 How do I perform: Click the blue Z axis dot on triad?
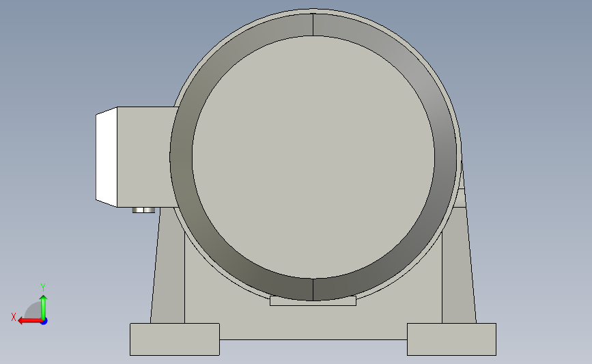(44, 322)
